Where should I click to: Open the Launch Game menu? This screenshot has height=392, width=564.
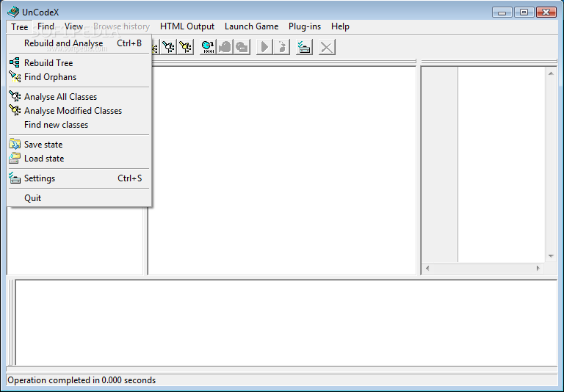[x=251, y=26]
